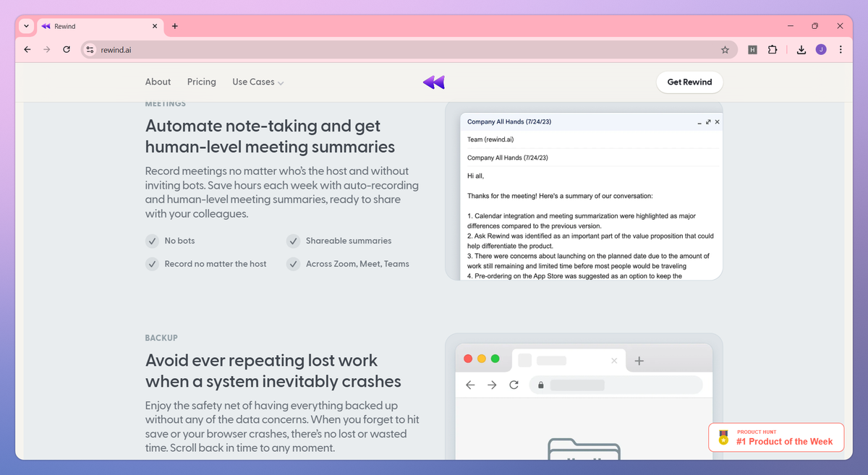Open the About page
Screen dimensions: 868x475
point(158,82)
